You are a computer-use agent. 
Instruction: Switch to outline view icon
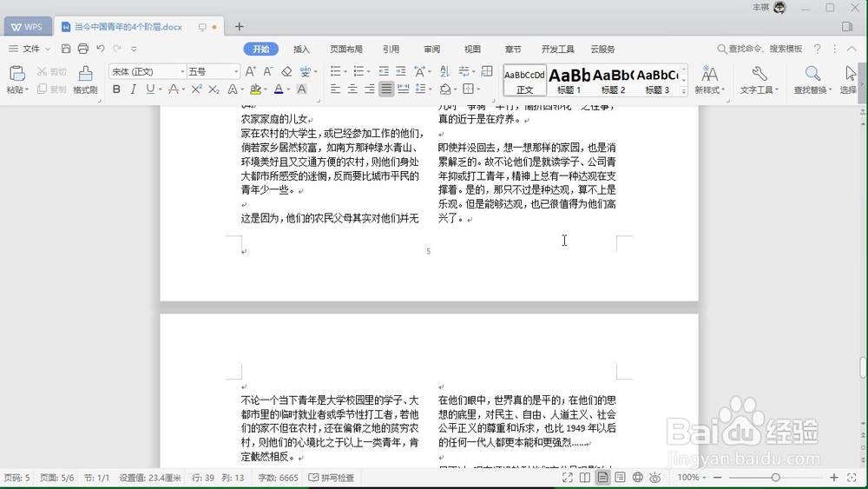pyautogui.click(x=620, y=478)
